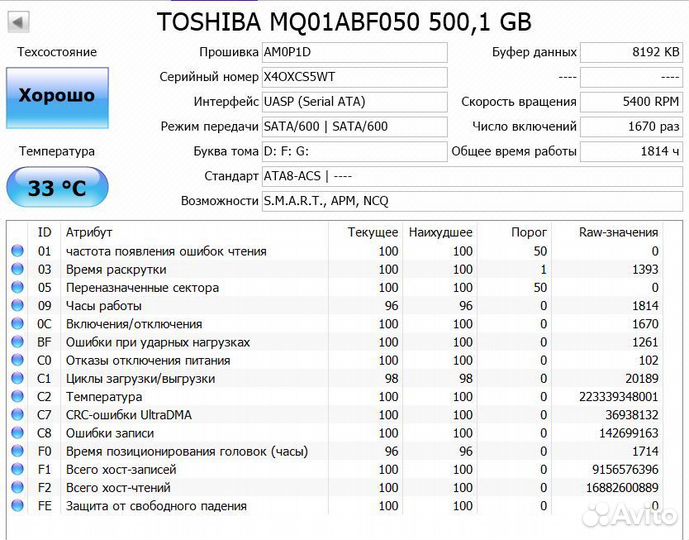Viewport: 689px width, 540px height.
Task: Select the raw value 16882600889
Action: click(622, 488)
